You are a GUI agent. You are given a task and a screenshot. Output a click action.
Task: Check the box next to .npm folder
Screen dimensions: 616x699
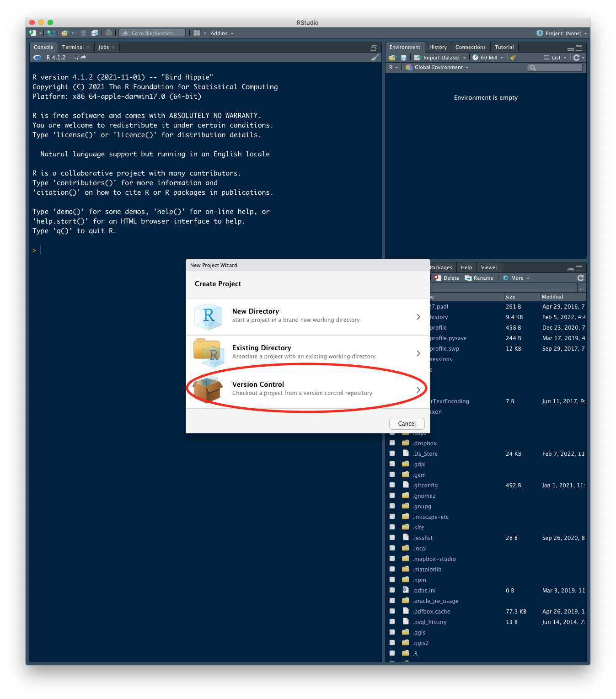click(392, 580)
